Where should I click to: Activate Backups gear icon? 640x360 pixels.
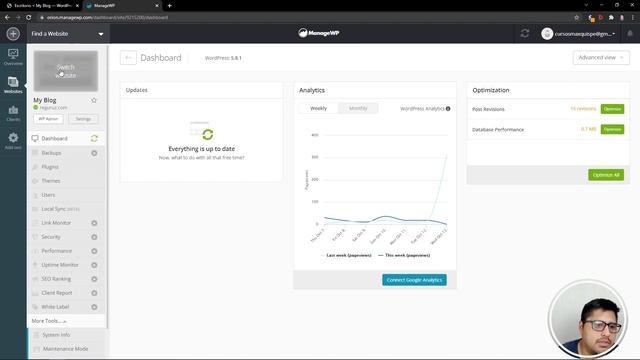(x=94, y=153)
